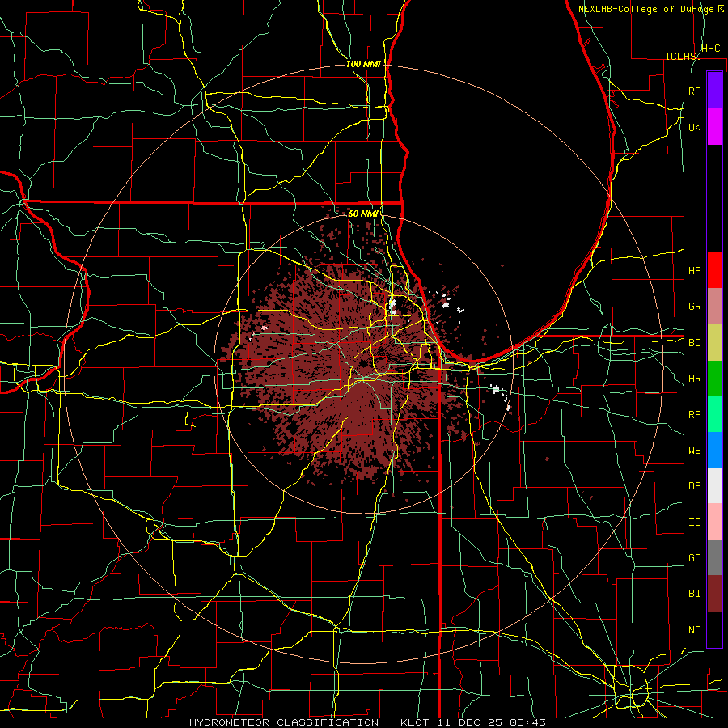Click the GC legend label
728x728 pixels.
pos(695,558)
